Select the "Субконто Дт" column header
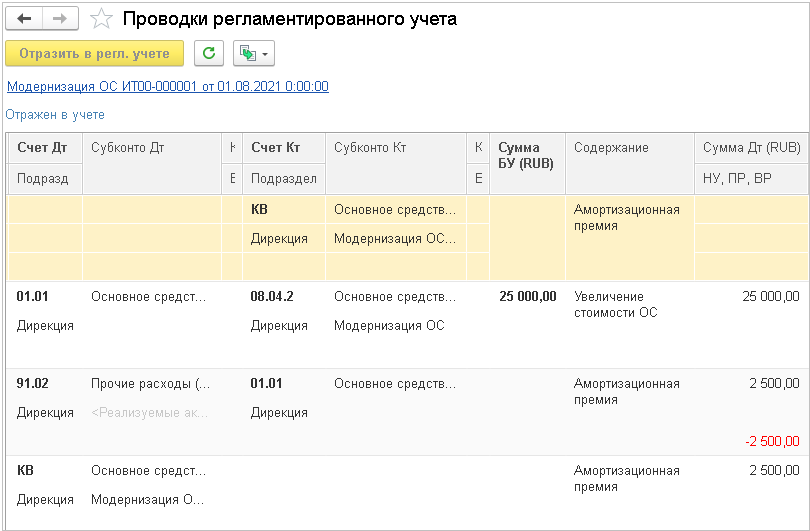This screenshot has width=810, height=531. [127, 147]
